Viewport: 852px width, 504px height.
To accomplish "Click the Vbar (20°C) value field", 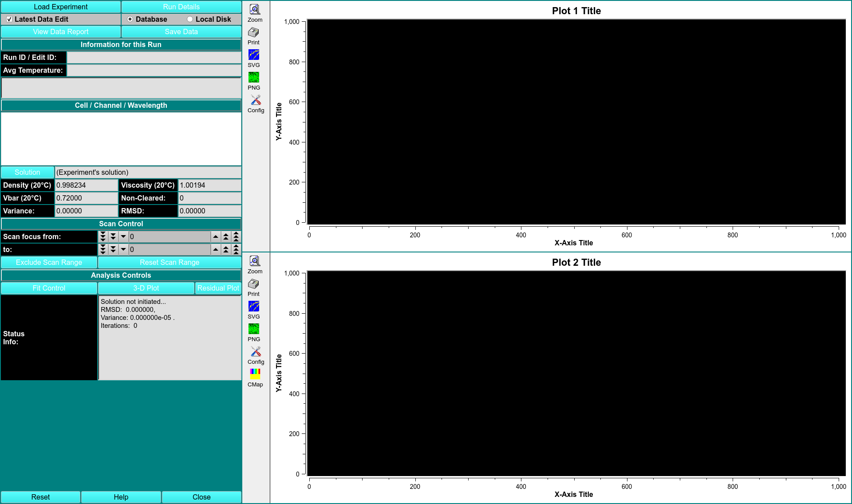I will coord(86,198).
